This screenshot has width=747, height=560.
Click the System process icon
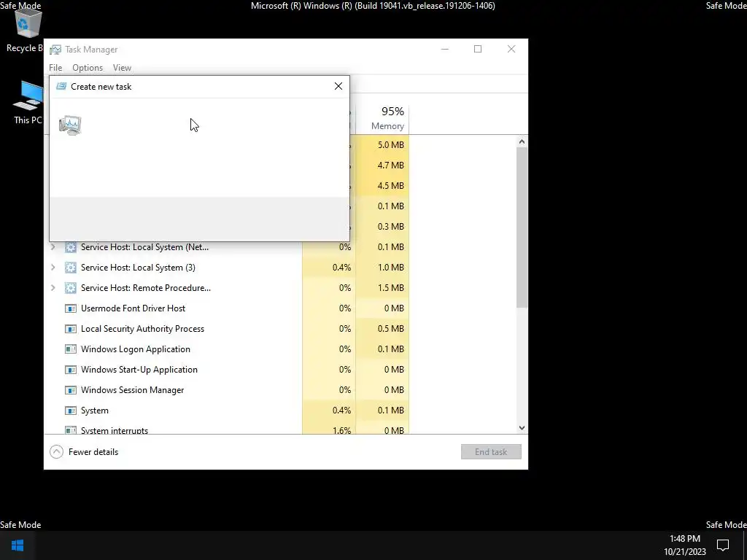pos(71,411)
